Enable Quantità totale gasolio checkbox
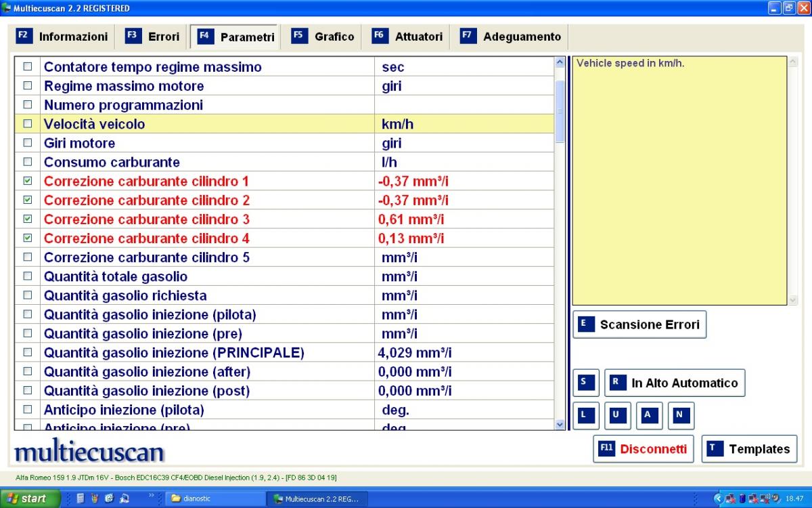812x508 pixels. point(28,276)
